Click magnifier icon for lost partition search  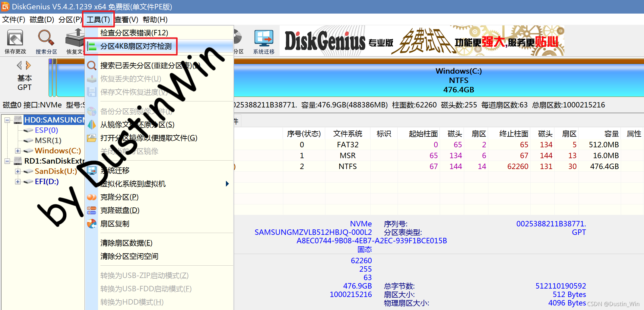(x=92, y=66)
